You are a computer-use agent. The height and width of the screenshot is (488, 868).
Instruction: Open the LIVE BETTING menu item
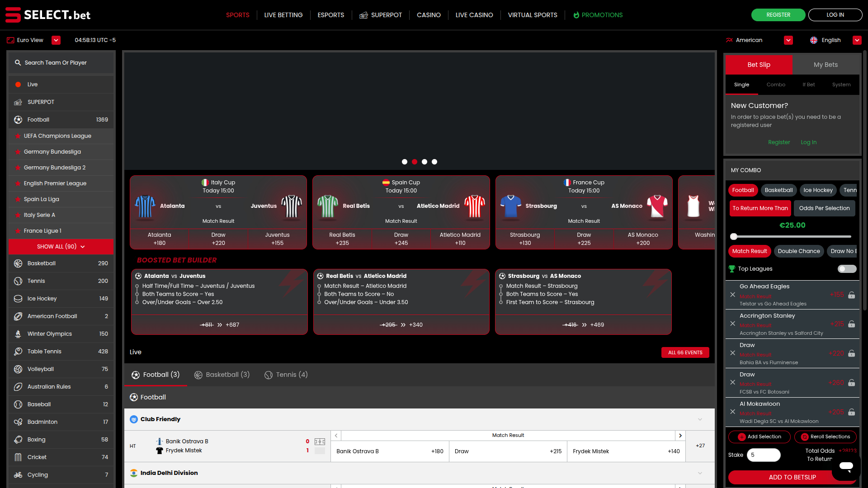pyautogui.click(x=283, y=15)
